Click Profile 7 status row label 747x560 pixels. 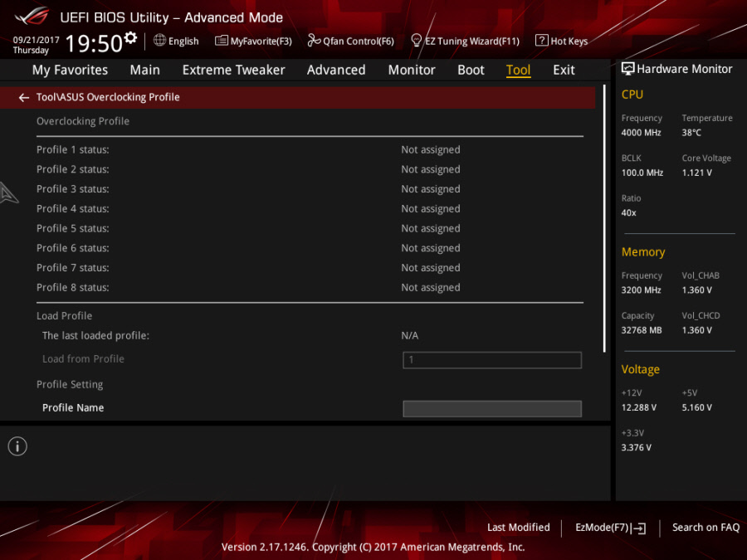pyautogui.click(x=73, y=268)
